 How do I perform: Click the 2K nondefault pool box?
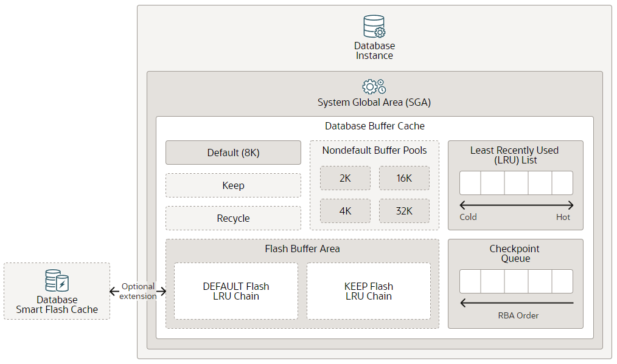coord(345,178)
